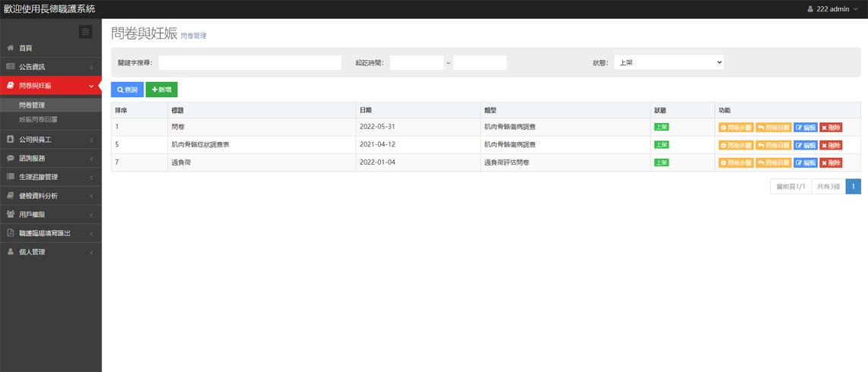Image resolution: width=868 pixels, height=372 pixels.
Task: Open 問卷步驟 for 肌肉骨骼症狀調查表 row
Action: (x=736, y=145)
